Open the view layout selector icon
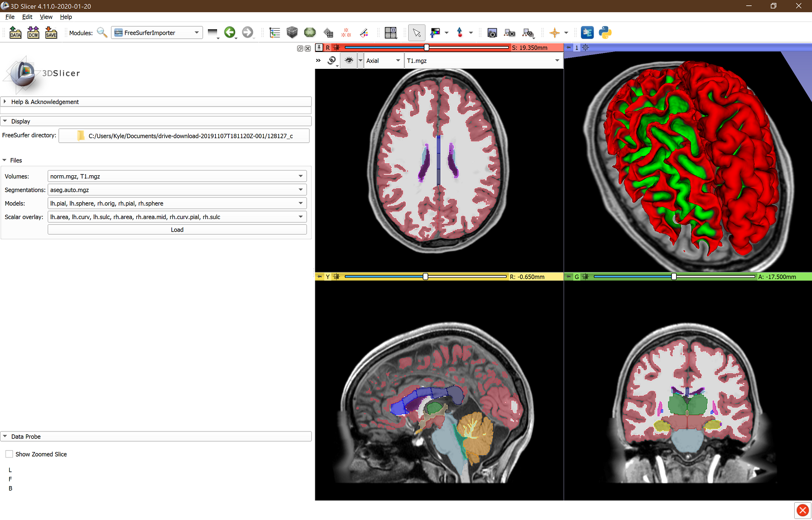This screenshot has height=520, width=812. point(390,33)
